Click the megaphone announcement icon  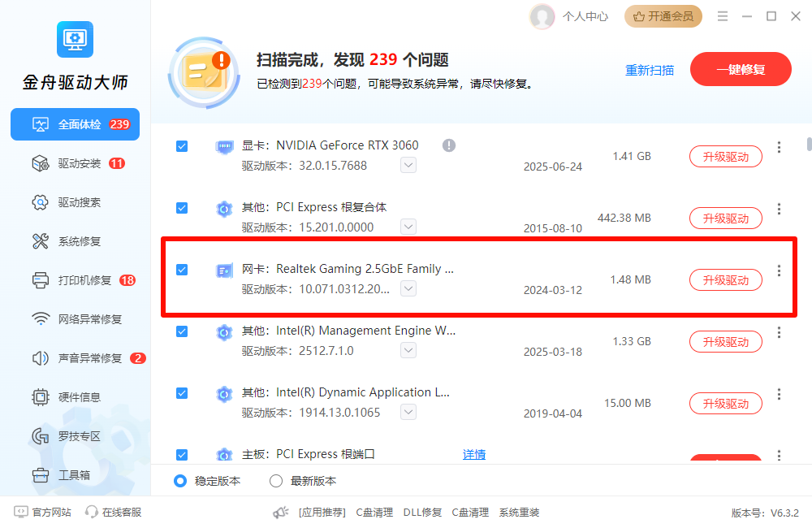[281, 513]
